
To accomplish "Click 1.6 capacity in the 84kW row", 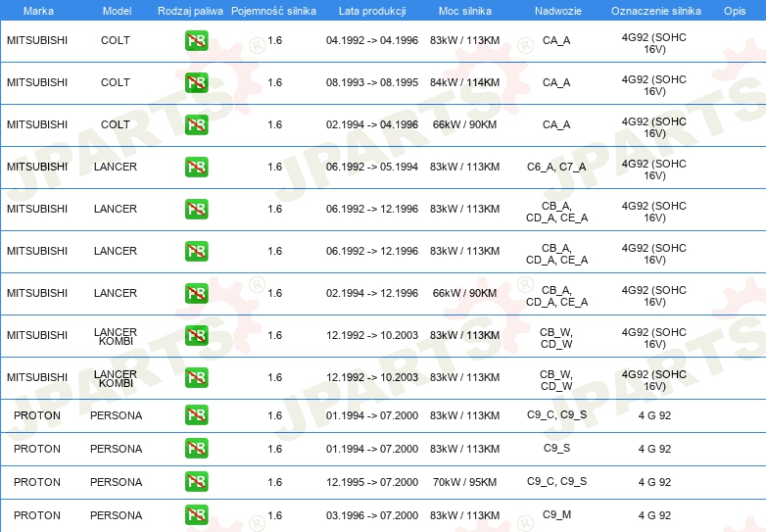I will pos(274,82).
